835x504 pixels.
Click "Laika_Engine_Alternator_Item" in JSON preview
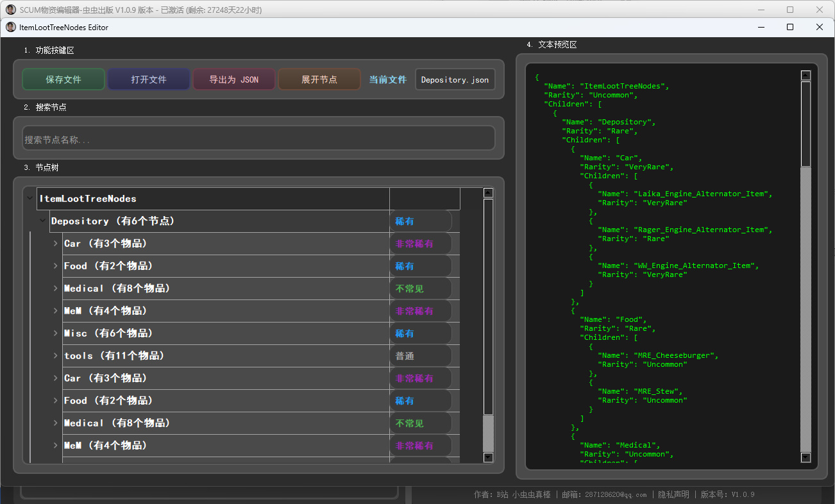(703, 194)
